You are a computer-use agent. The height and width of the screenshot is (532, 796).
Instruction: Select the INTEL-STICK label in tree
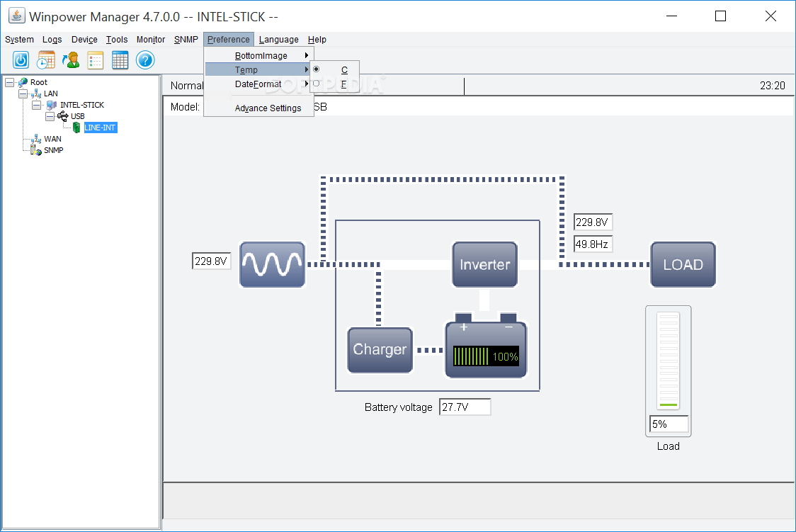[x=81, y=105]
